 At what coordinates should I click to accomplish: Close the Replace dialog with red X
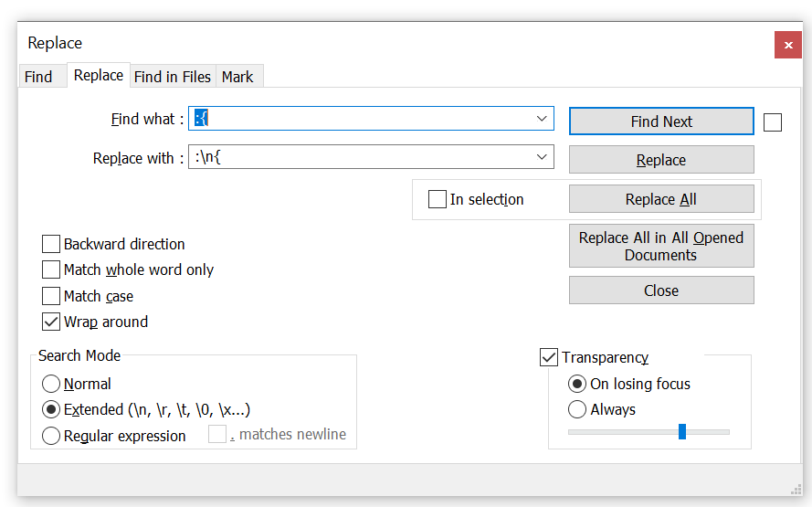pyautogui.click(x=787, y=44)
